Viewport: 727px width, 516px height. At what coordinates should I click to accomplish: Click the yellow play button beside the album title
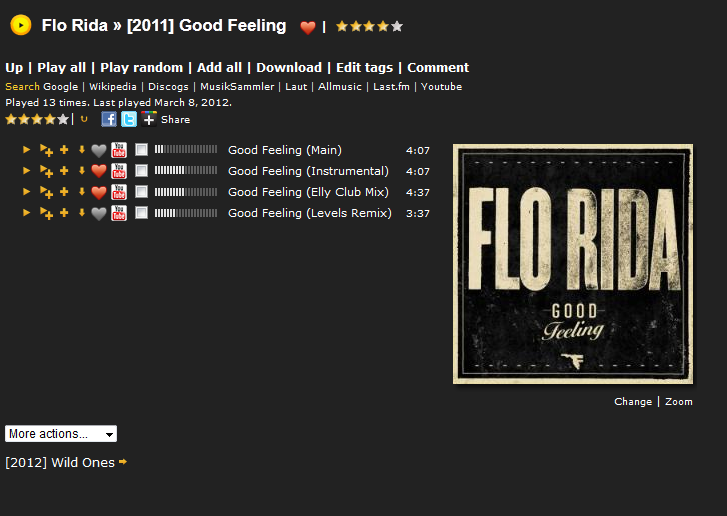(20, 25)
